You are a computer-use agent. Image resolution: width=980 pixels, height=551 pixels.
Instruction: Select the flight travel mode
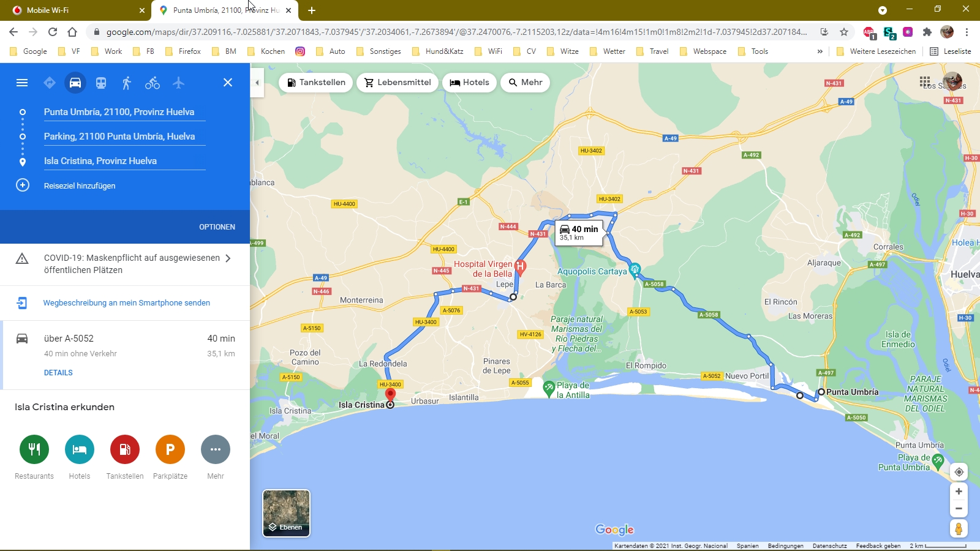point(178,83)
